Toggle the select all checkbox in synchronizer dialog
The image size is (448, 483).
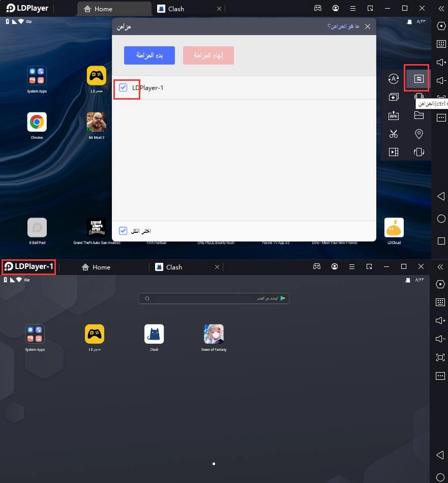123,231
